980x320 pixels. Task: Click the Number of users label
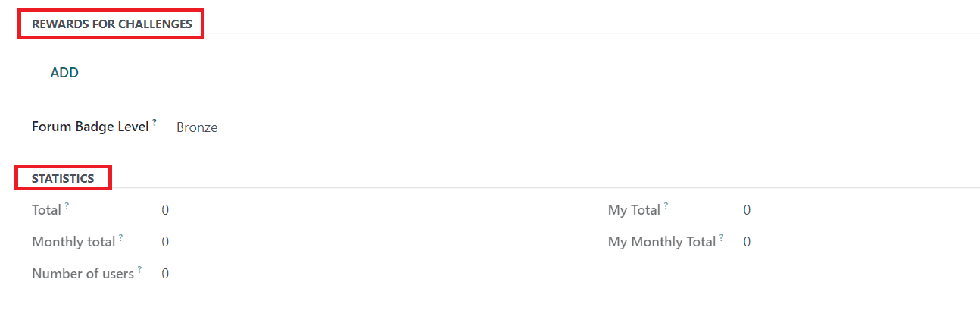coord(83,274)
